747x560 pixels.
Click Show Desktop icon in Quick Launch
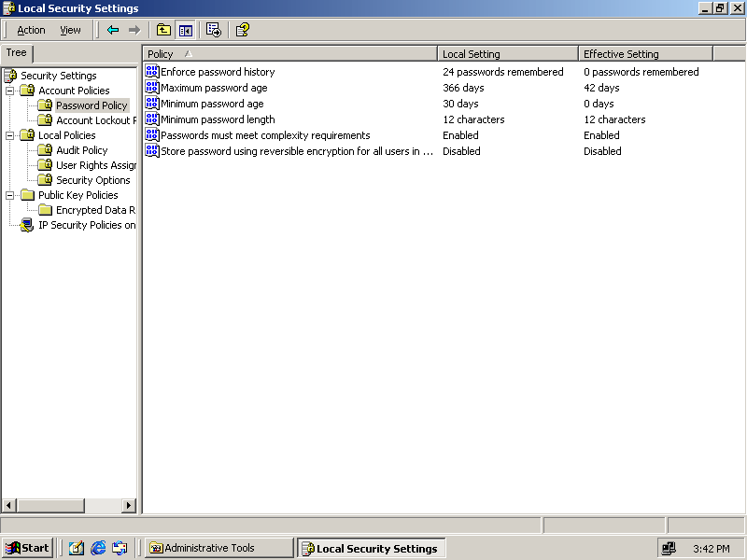[76, 548]
